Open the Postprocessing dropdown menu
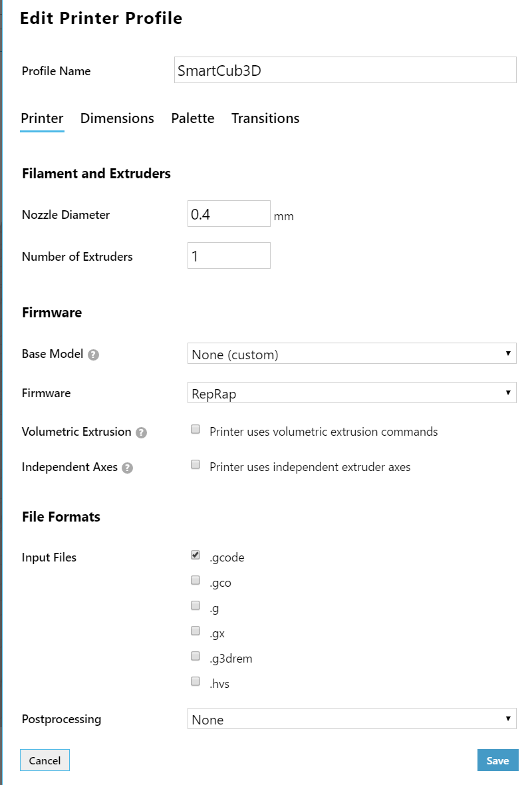The height and width of the screenshot is (785, 532). pos(352,718)
